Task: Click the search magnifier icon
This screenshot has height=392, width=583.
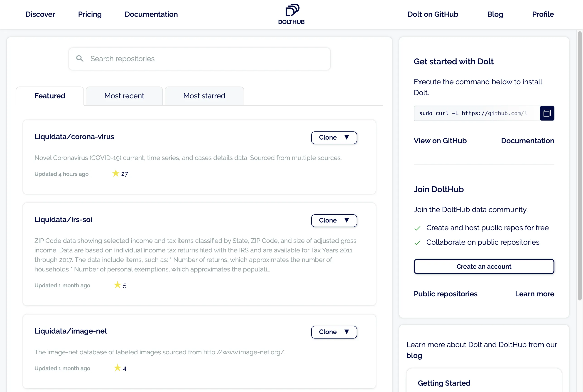Action: pyautogui.click(x=80, y=59)
